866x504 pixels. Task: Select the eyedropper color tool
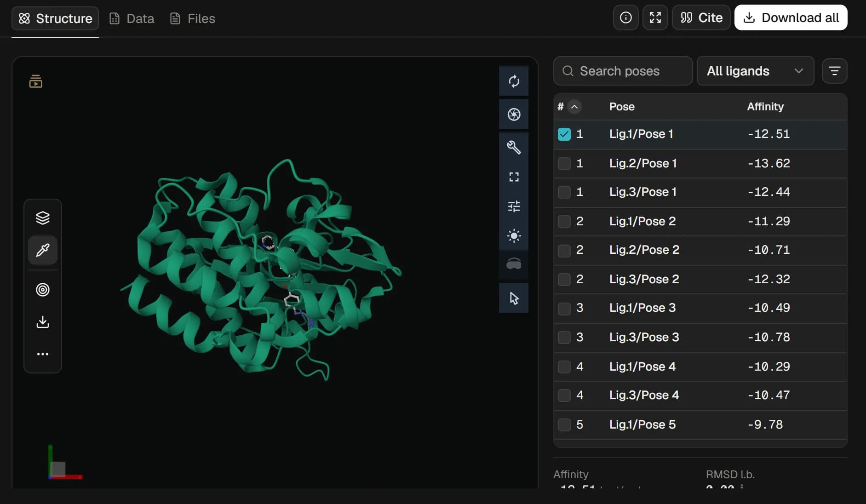coord(43,250)
